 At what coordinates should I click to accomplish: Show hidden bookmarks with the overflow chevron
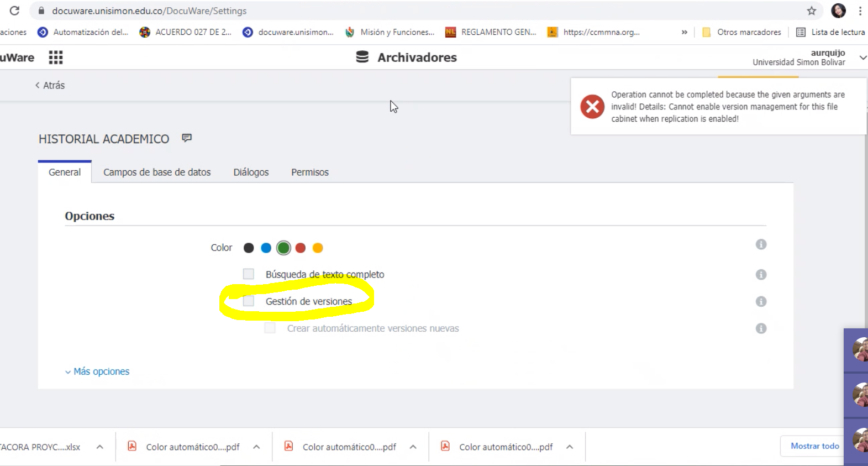684,33
